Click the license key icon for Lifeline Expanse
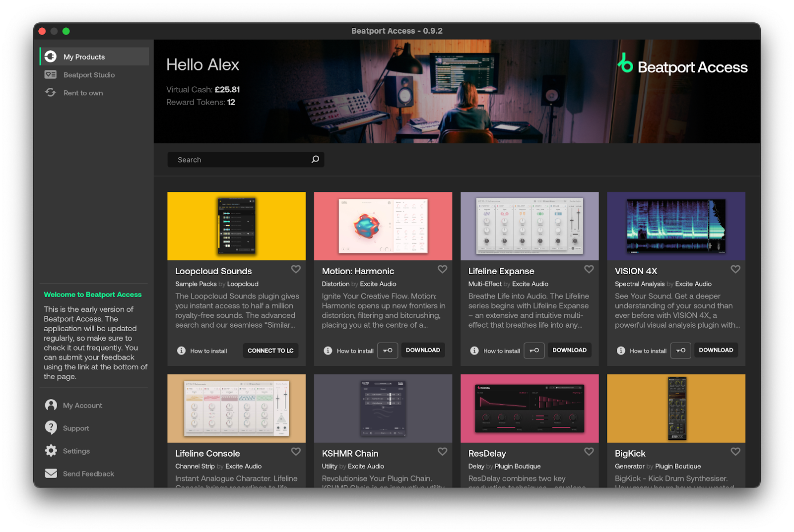 pyautogui.click(x=534, y=351)
